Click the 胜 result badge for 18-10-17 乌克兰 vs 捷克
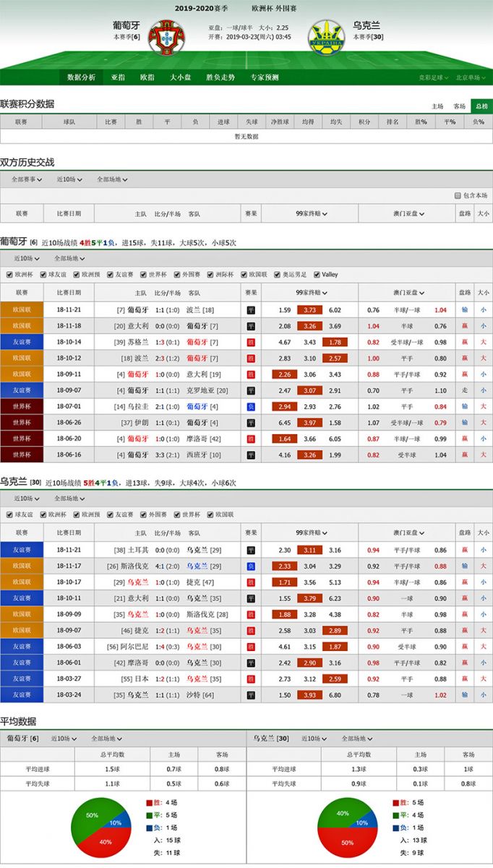Screen dimensions: 493x868 click(x=251, y=582)
